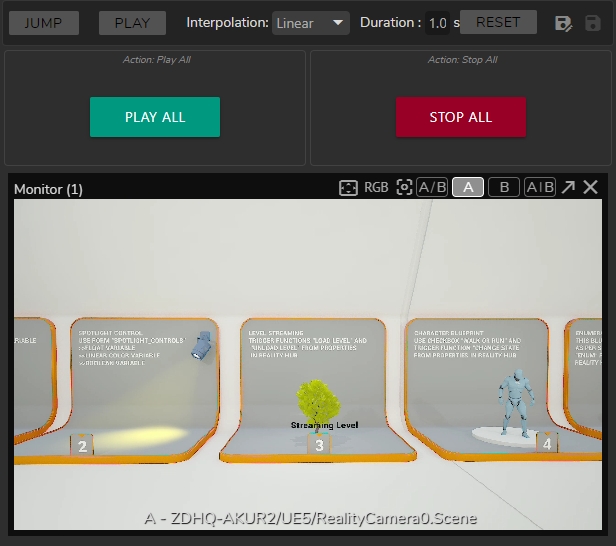Select channel A view

(468, 187)
